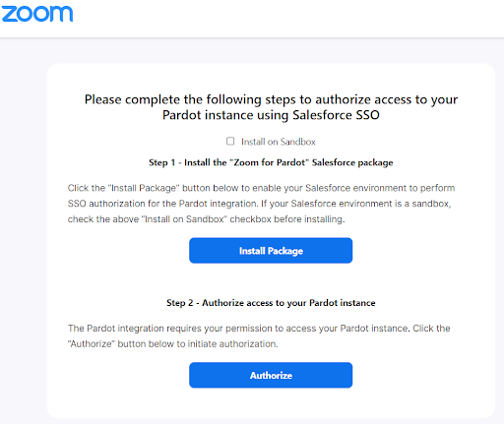Click the gray page background left of card
Viewport: 504px width, 424px height.
coord(23,229)
